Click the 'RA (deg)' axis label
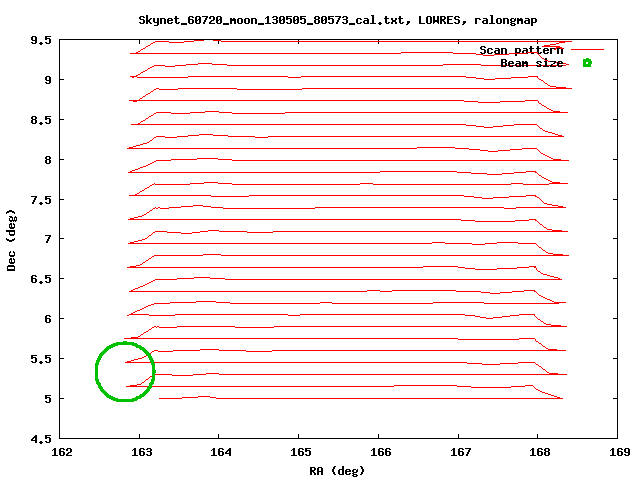The width and height of the screenshot is (640, 480). 336,471
